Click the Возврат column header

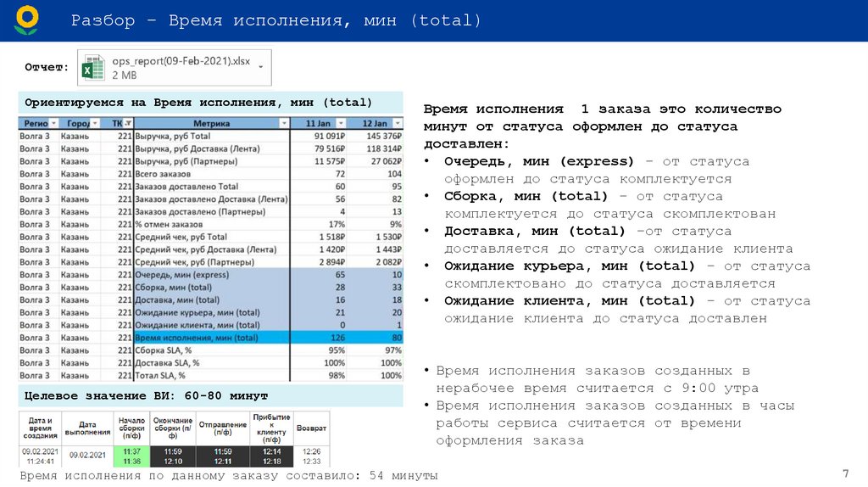click(x=311, y=428)
